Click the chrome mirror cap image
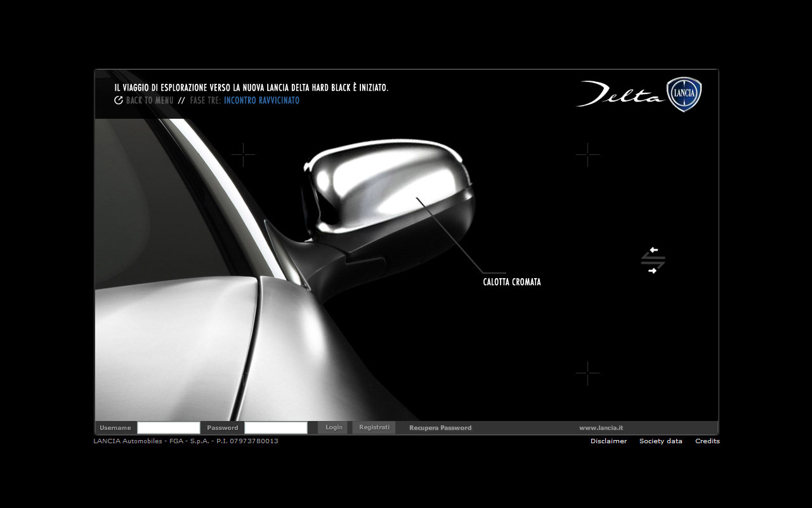 click(x=388, y=188)
